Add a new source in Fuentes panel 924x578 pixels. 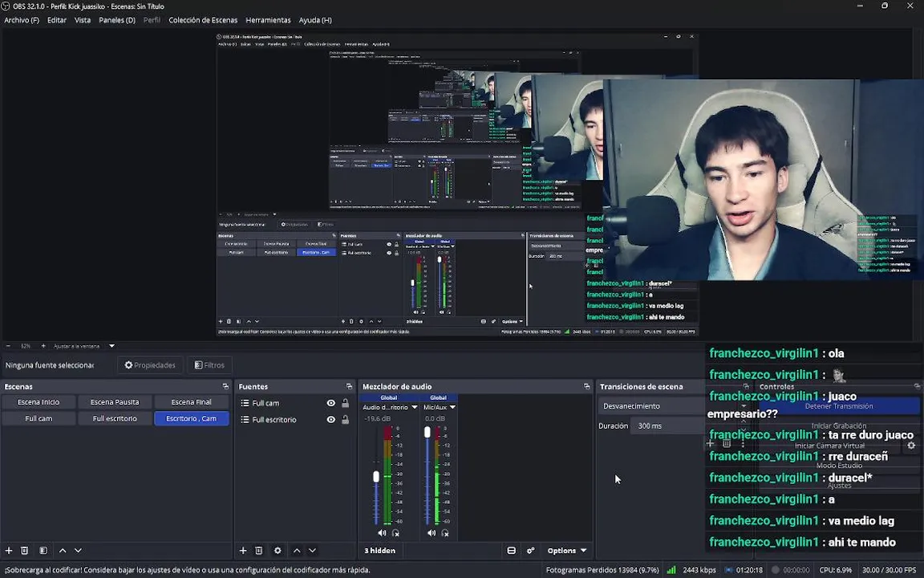[243, 550]
